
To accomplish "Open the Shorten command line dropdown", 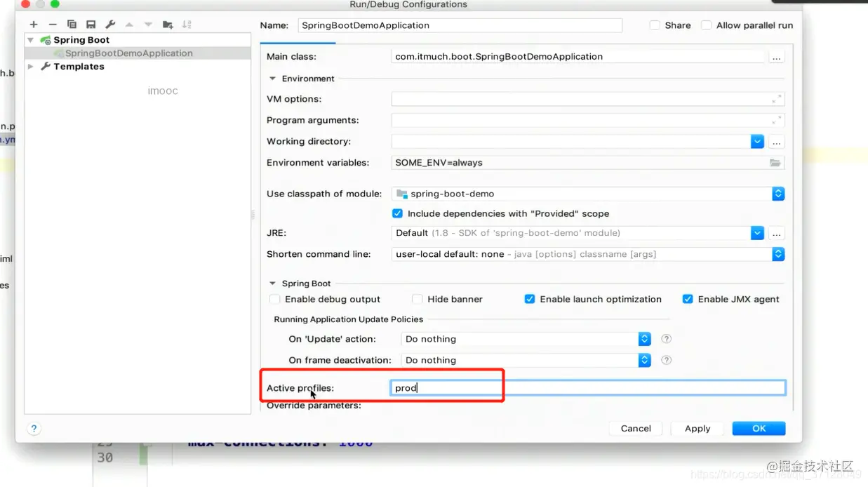I will coord(778,254).
